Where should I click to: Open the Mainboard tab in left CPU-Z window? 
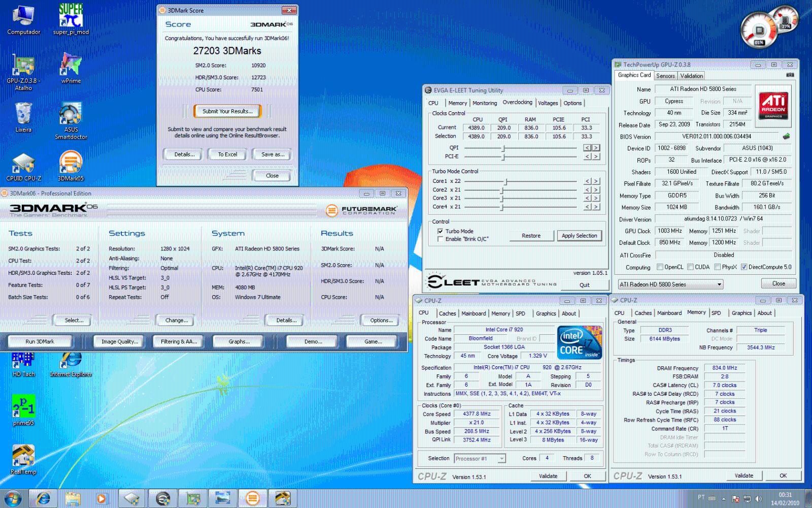473,313
